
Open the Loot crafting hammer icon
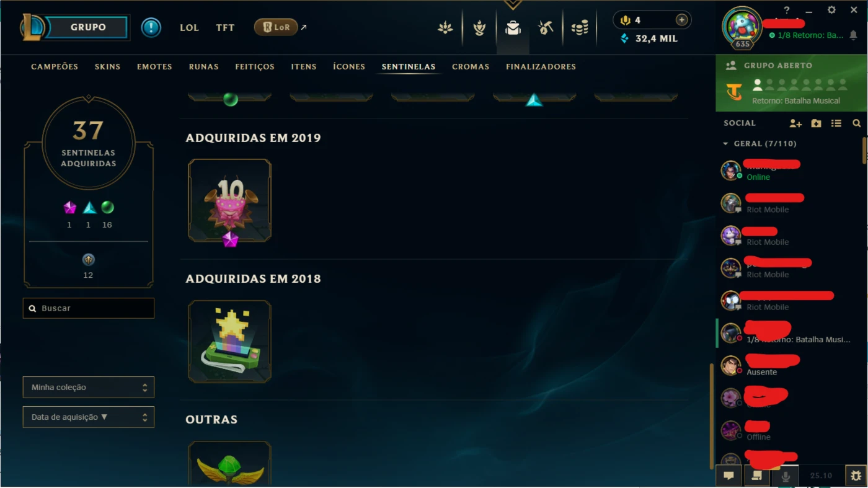(546, 28)
